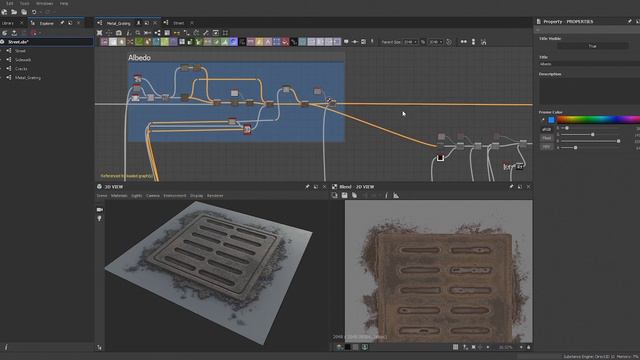Open the 3D View Display menu

coord(196,196)
